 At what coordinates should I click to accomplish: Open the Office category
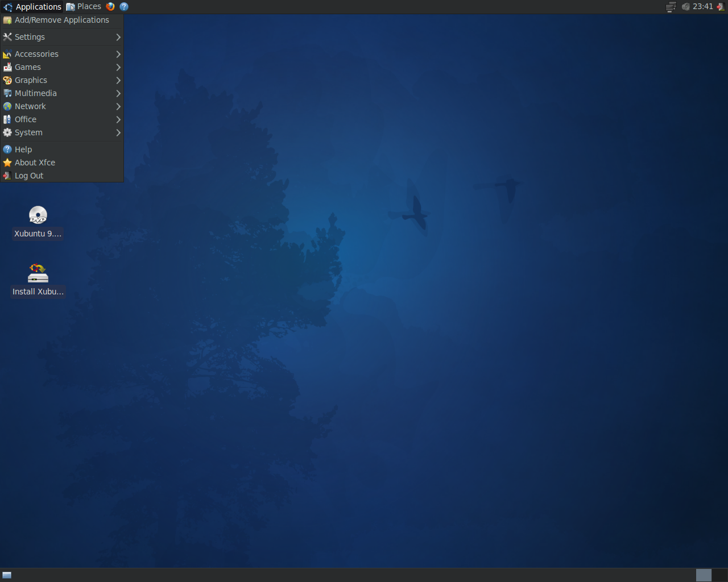coord(62,119)
